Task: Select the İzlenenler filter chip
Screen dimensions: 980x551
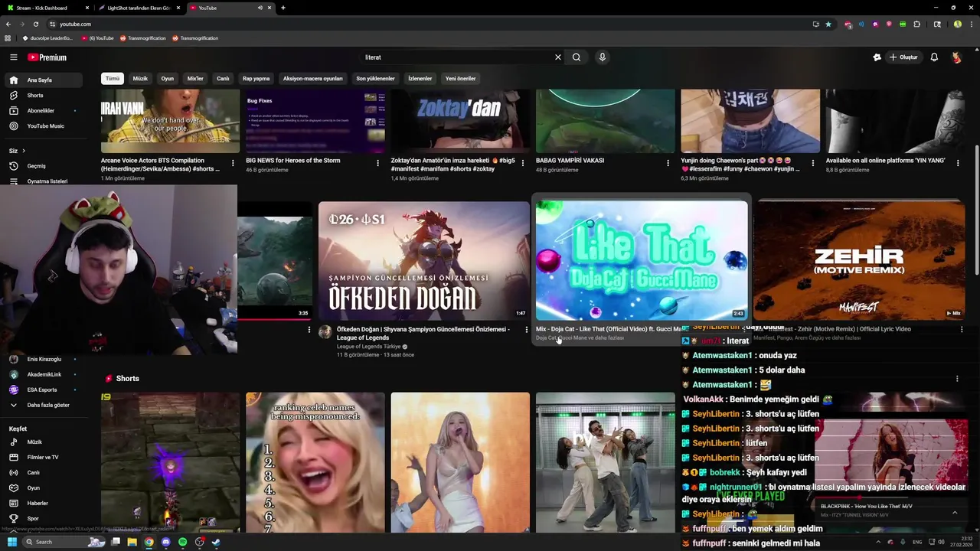Action: point(420,79)
